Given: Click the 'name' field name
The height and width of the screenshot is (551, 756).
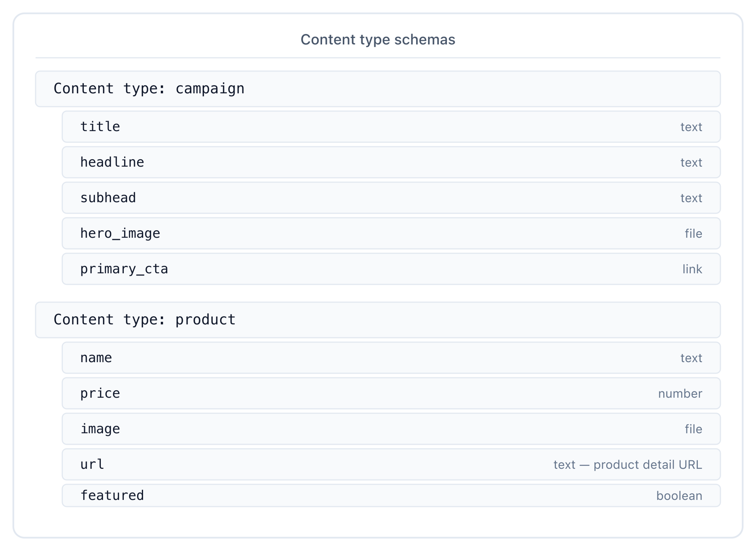Looking at the screenshot, I should (96, 358).
